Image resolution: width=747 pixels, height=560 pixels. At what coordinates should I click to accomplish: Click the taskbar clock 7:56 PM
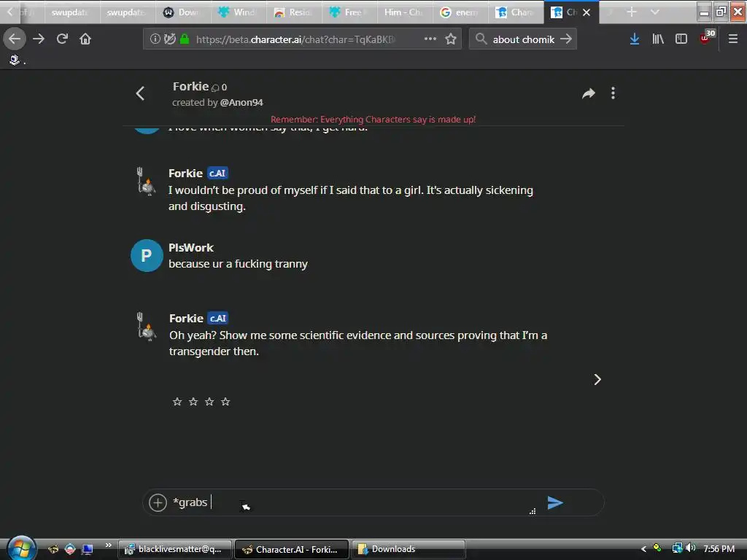pos(719,549)
